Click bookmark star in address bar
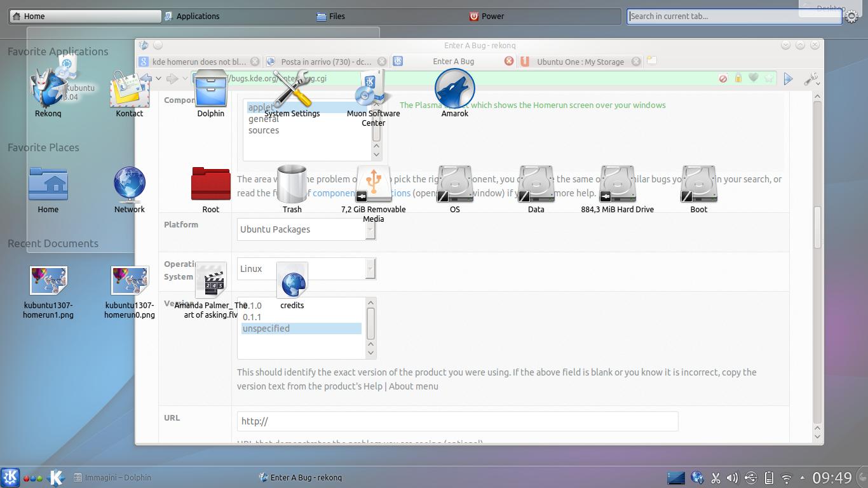Viewport: 868px width, 488px height. click(769, 78)
